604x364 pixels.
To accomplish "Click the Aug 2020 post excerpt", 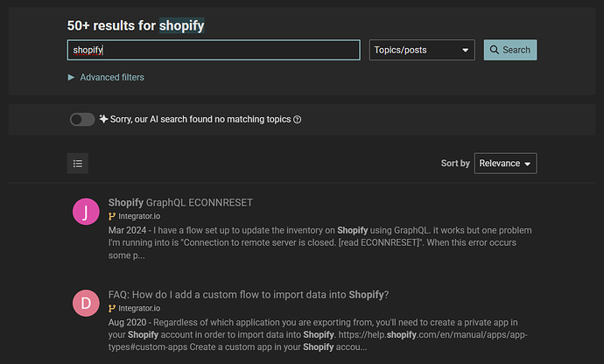I will click(x=318, y=335).
